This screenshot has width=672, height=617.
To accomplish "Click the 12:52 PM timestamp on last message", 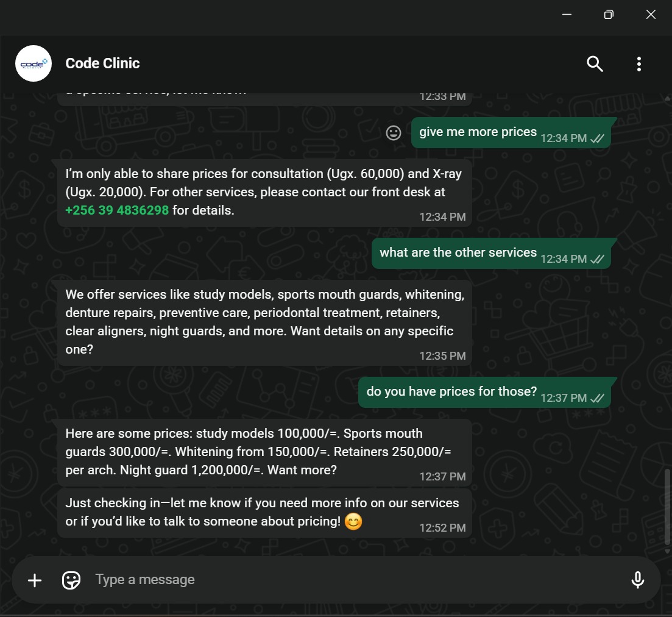I will (x=443, y=528).
